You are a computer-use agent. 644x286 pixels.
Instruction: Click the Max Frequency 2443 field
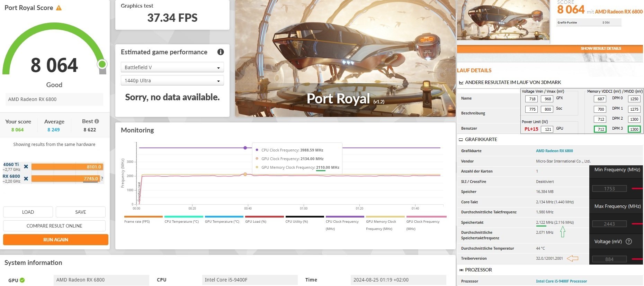point(609,224)
